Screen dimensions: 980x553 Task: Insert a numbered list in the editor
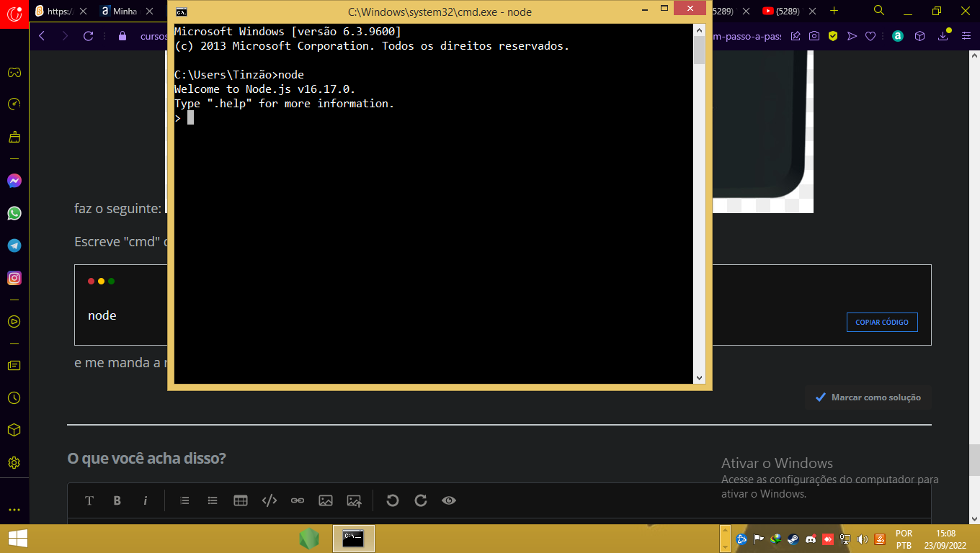tap(184, 500)
